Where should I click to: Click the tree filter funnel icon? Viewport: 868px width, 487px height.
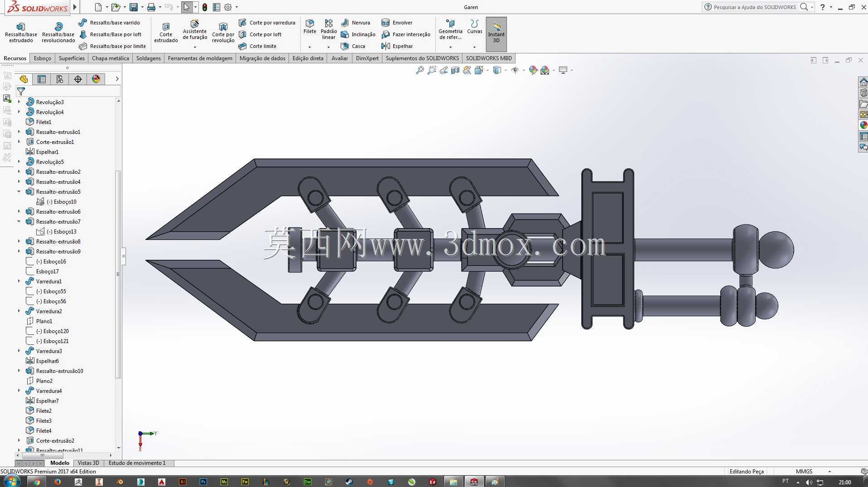click(21, 91)
